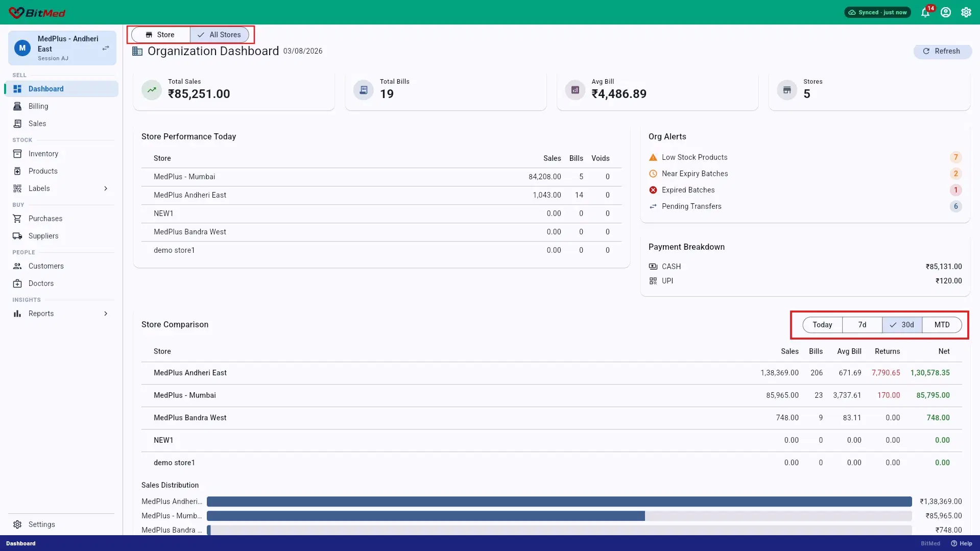Click the CASH payment icon

point(653,267)
